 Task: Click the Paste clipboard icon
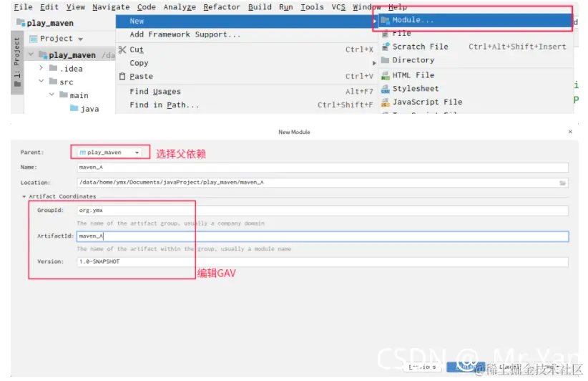(x=122, y=76)
